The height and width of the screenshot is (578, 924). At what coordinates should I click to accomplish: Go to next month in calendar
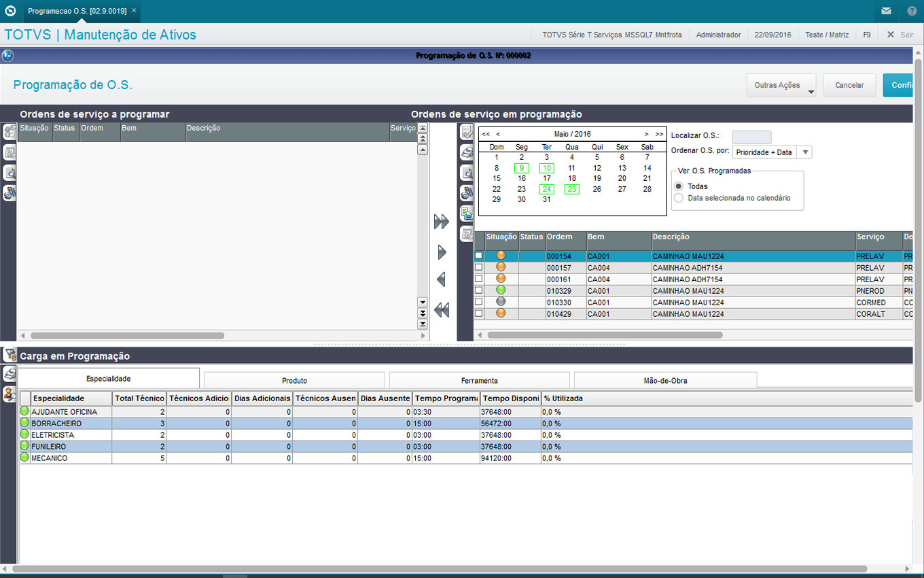(x=646, y=135)
